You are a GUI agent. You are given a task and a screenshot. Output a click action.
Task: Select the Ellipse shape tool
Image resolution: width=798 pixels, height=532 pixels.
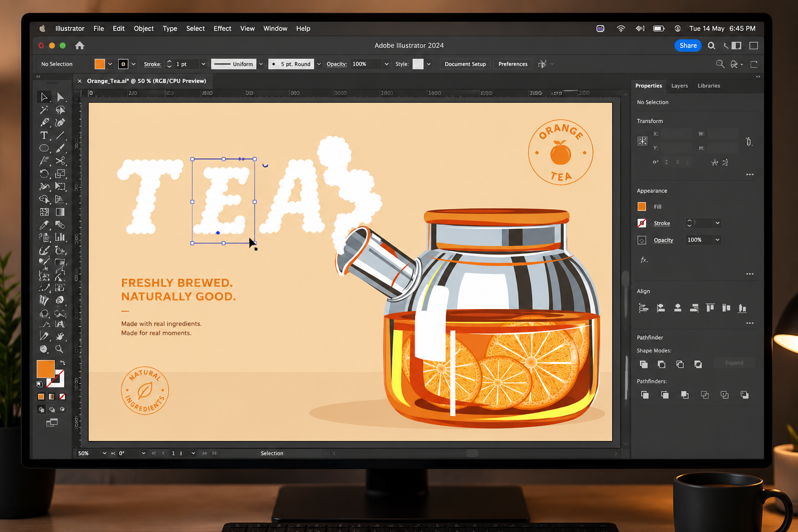tap(44, 148)
